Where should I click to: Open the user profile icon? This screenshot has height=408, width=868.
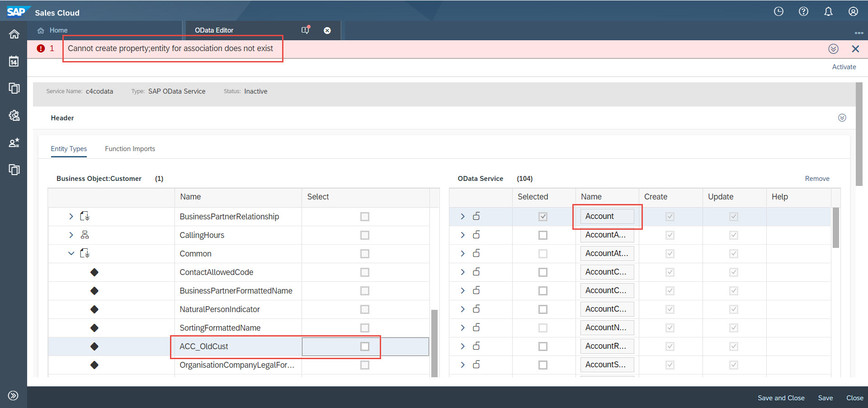pos(853,12)
